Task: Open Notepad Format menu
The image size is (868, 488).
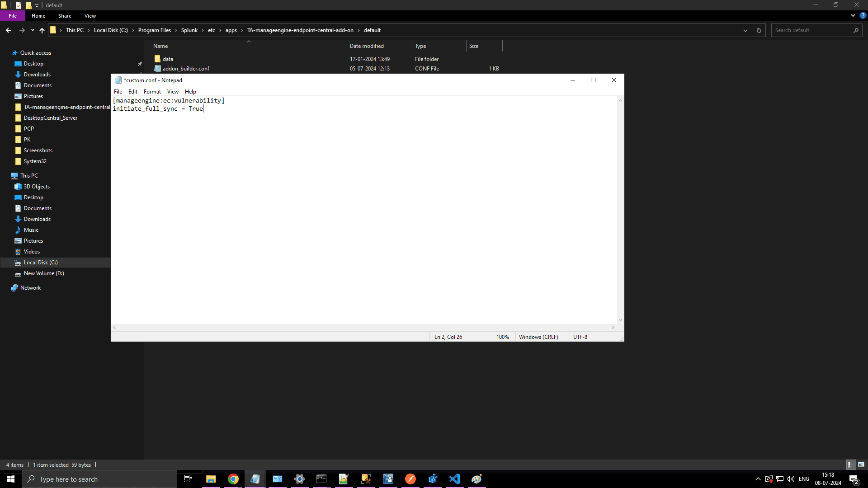Action: 152,91
